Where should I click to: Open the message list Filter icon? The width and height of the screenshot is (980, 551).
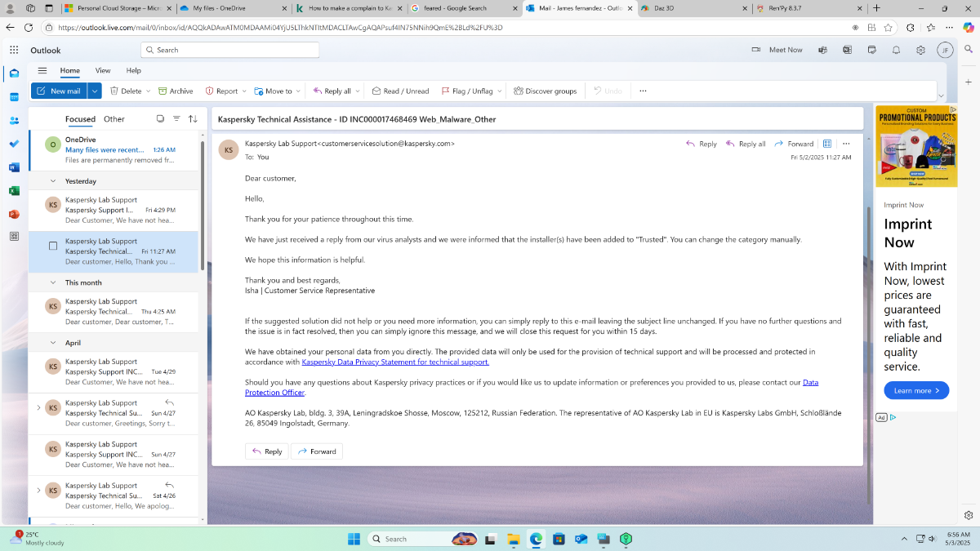[176, 118]
